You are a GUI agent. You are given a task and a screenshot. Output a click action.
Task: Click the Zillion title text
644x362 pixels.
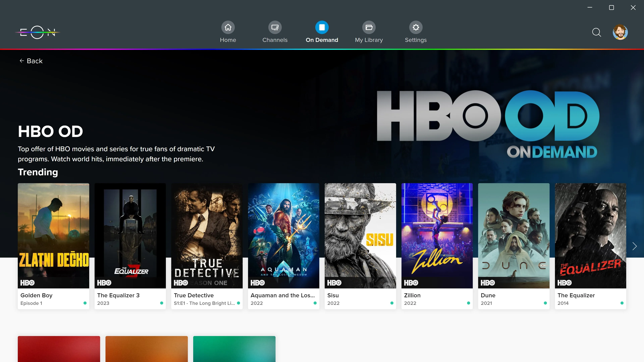pyautogui.click(x=412, y=295)
